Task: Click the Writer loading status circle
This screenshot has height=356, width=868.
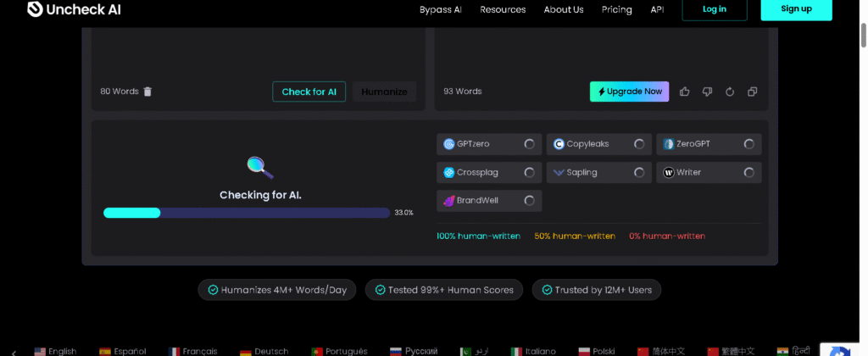Action: [749, 173]
